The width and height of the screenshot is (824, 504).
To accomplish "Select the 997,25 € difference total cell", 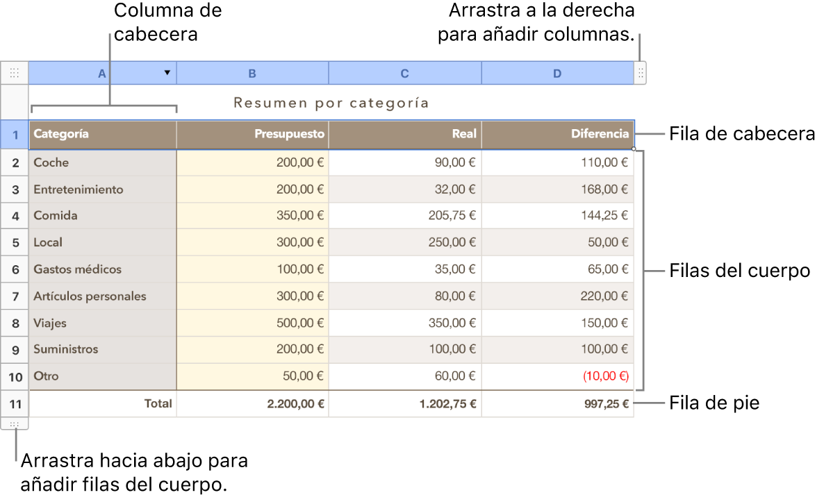I will [x=557, y=403].
